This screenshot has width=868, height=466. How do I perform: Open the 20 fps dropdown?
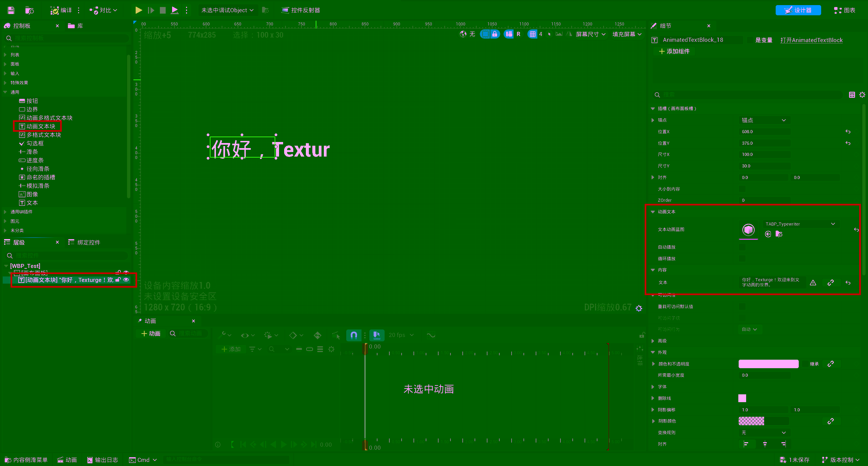pos(401,335)
